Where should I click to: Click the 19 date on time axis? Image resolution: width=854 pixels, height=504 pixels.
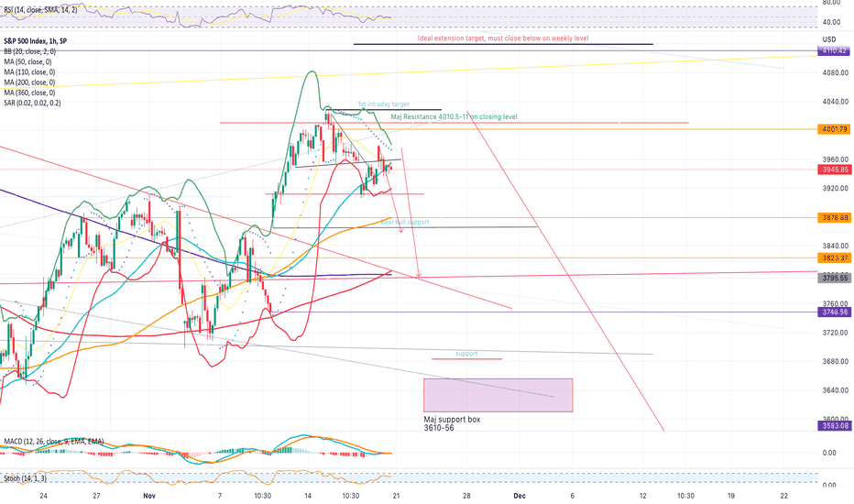pos(731,496)
